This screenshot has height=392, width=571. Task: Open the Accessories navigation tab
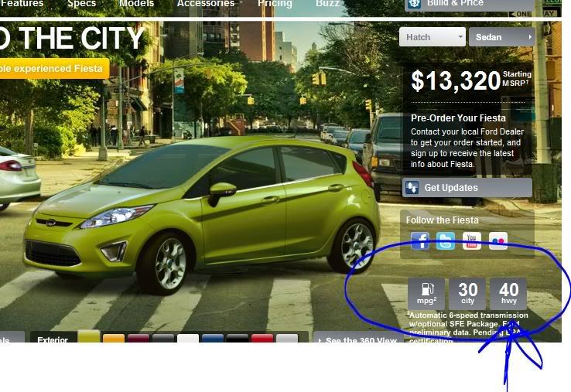[205, 4]
